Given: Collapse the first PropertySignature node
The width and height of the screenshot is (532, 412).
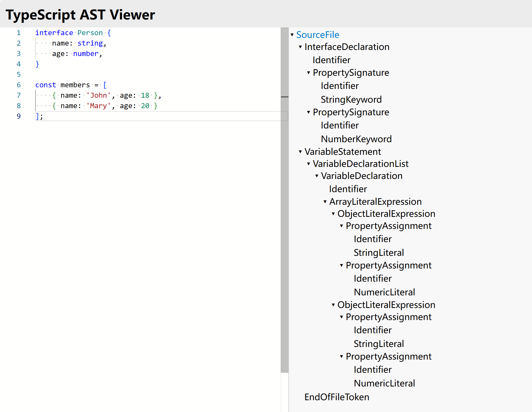Looking at the screenshot, I should coord(308,73).
